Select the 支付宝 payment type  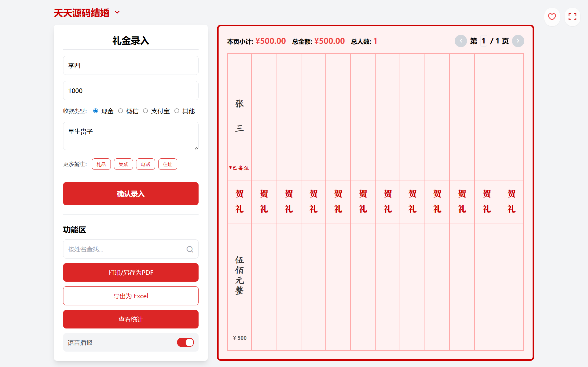[x=146, y=111]
